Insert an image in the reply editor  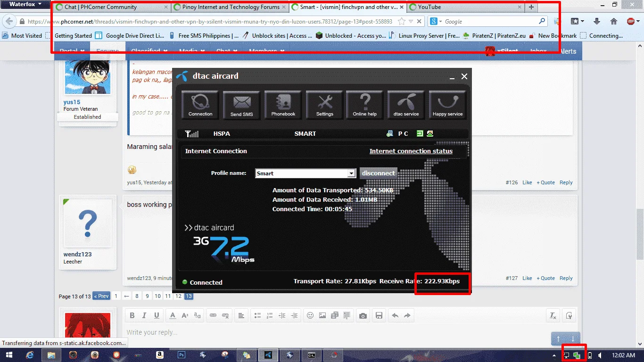(x=322, y=316)
